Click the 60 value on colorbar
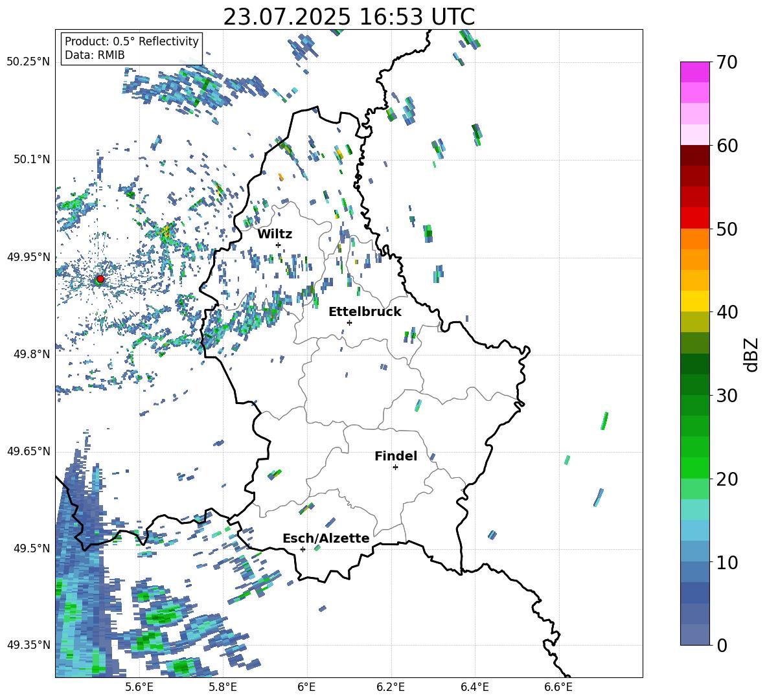Screen dimensions: 767x700 tap(726, 146)
